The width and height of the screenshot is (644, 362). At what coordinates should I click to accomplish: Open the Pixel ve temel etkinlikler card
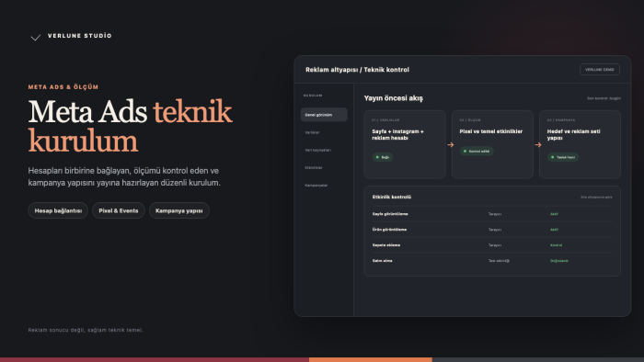pyautogui.click(x=492, y=144)
